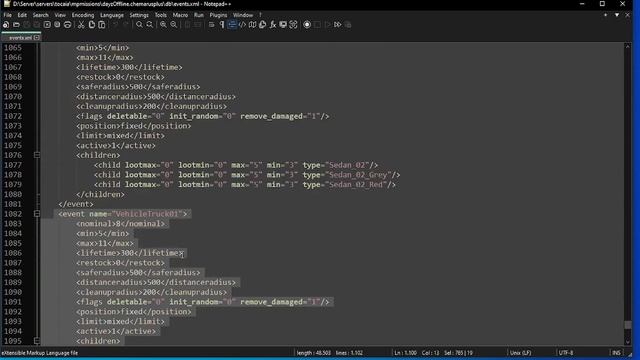Start macro recording with record icon
The image size is (640, 360).
307,25
